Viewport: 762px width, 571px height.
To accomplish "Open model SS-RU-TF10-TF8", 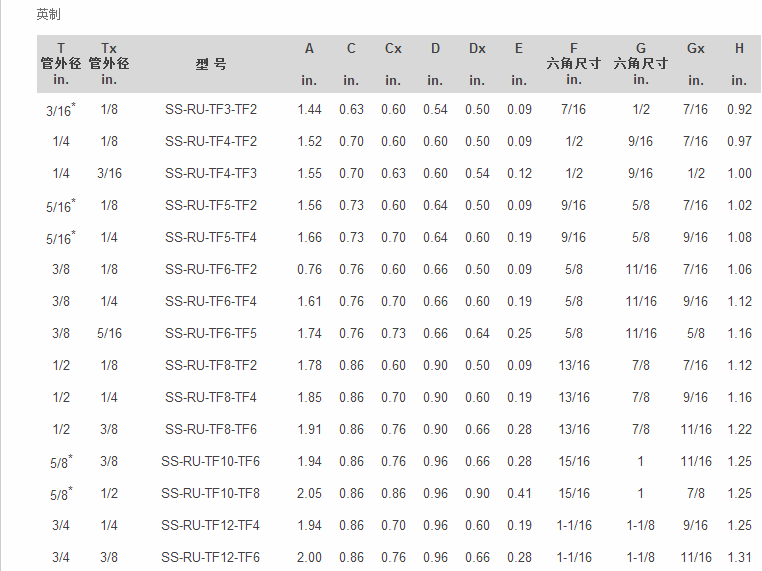I will [210, 494].
